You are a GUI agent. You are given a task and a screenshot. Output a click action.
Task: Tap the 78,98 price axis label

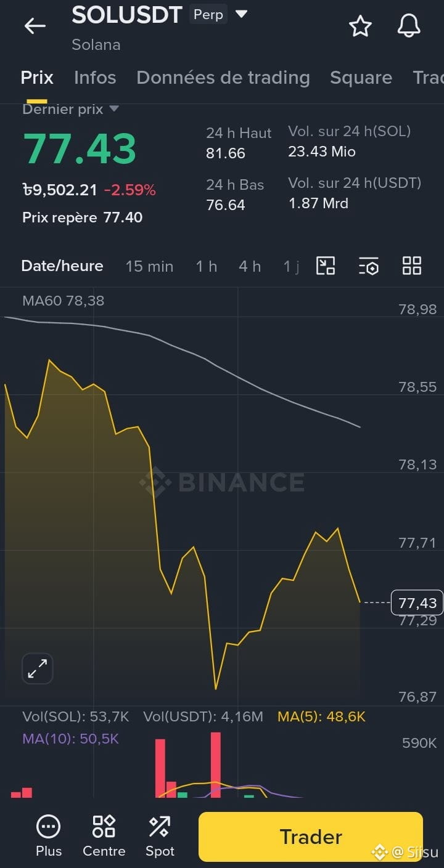click(417, 309)
